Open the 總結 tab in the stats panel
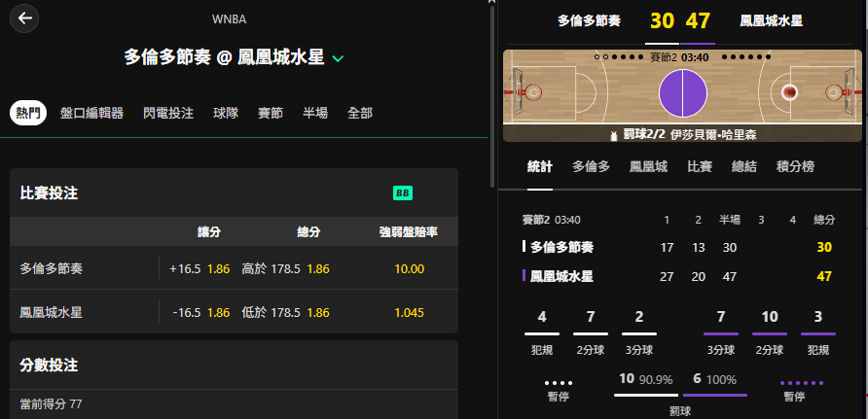Screen dimensions: 868x419 point(744,166)
